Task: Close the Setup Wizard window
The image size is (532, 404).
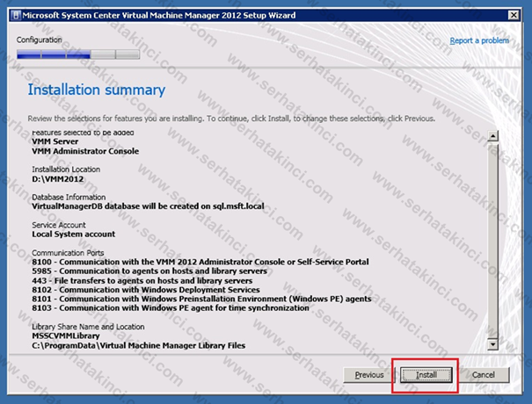Action: (x=514, y=15)
